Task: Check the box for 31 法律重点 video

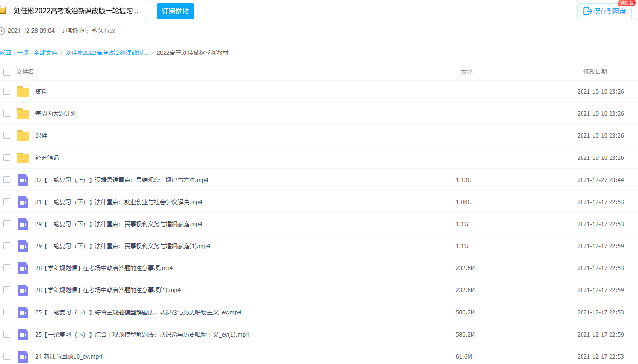Action: [x=6, y=202]
